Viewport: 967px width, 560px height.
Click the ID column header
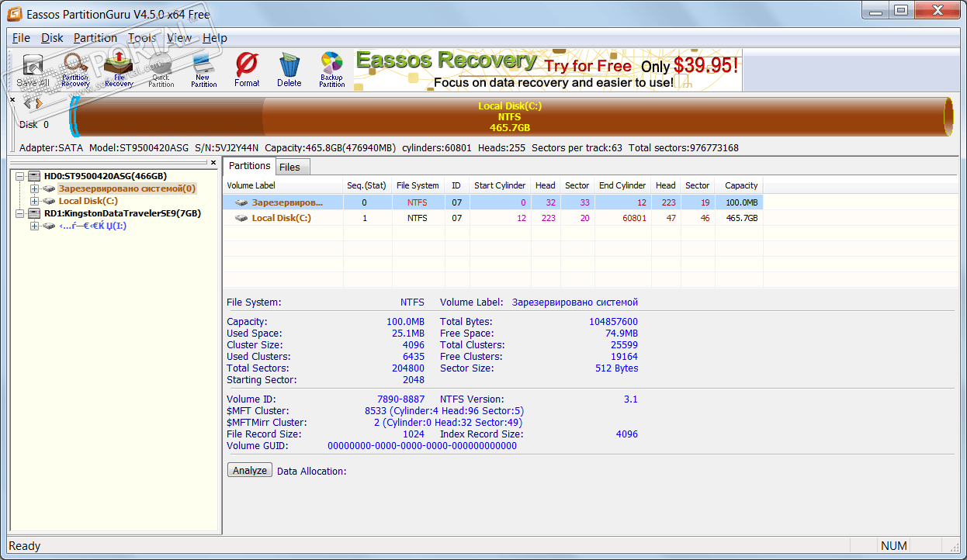[456, 185]
